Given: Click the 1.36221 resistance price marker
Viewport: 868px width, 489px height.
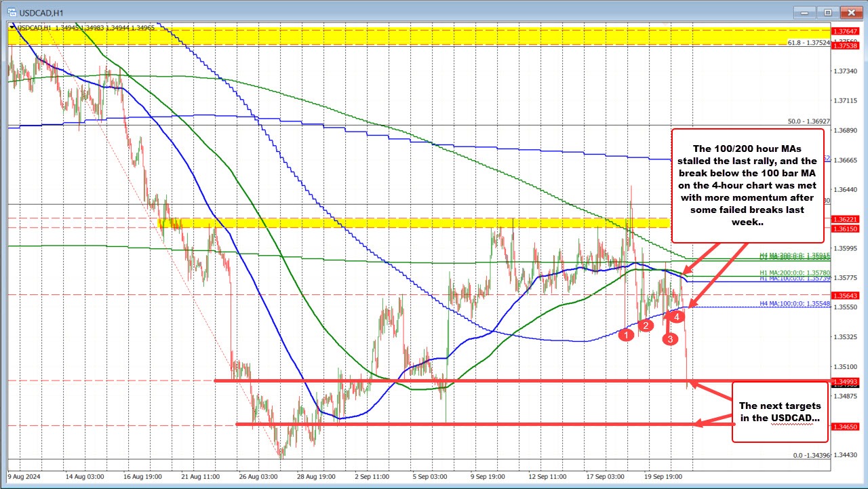Looking at the screenshot, I should click(x=845, y=220).
